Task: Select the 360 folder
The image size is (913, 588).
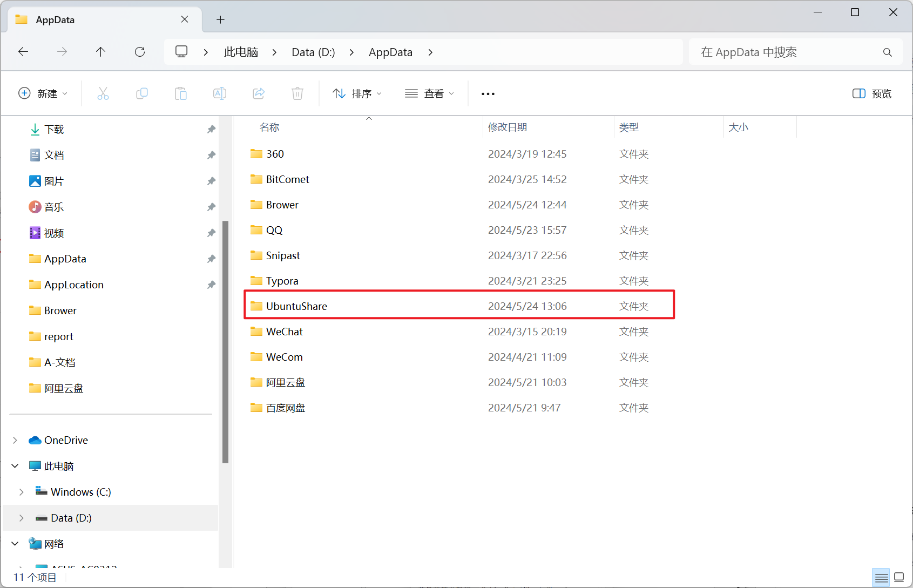Action: pyautogui.click(x=459, y=154)
